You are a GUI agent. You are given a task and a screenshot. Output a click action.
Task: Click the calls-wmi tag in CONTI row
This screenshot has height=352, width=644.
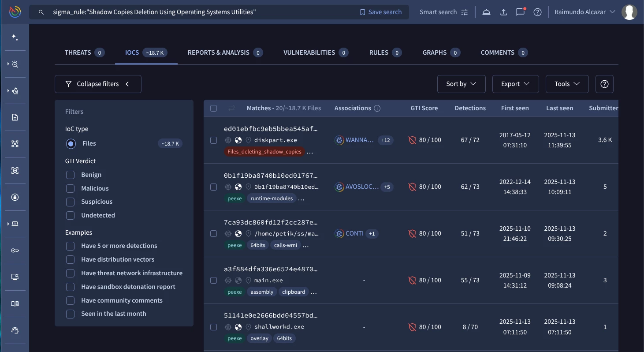286,245
